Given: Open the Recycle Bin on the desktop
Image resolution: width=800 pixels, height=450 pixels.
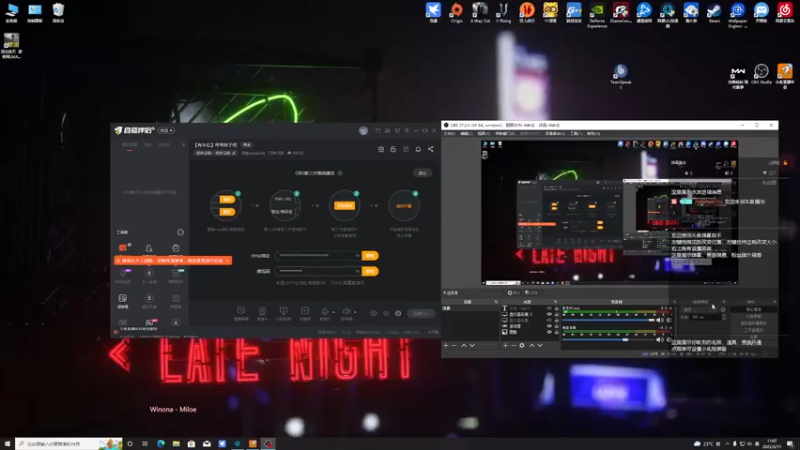Looking at the screenshot, I should click(x=58, y=13).
